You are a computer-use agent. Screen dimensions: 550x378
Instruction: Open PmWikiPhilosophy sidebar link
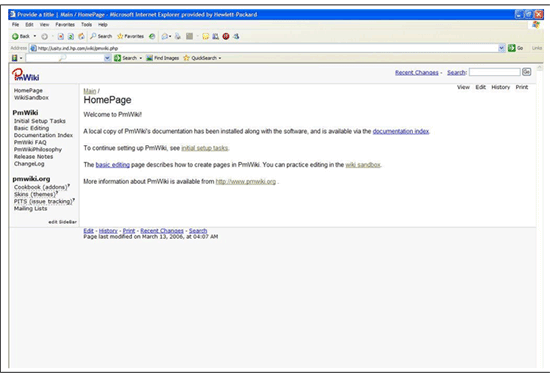pyautogui.click(x=38, y=149)
